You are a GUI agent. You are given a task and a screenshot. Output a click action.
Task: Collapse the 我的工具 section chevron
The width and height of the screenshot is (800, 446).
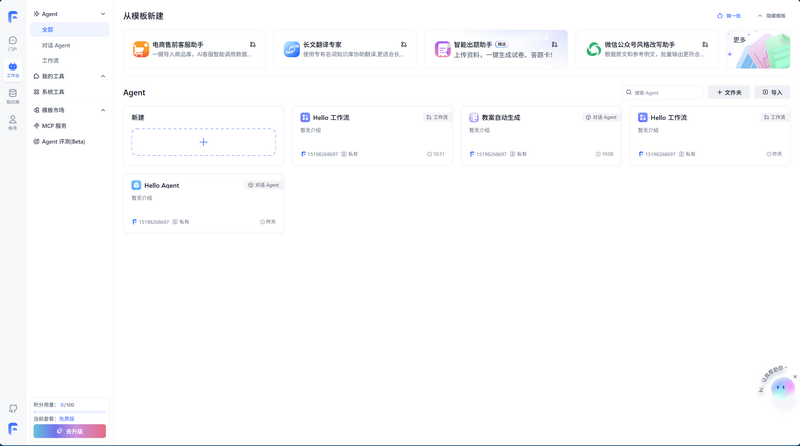(x=103, y=76)
